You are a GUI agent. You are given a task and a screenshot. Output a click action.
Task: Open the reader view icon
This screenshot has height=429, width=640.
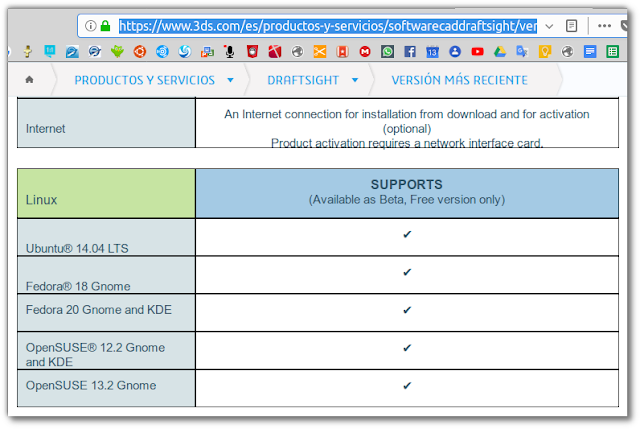coord(571,26)
